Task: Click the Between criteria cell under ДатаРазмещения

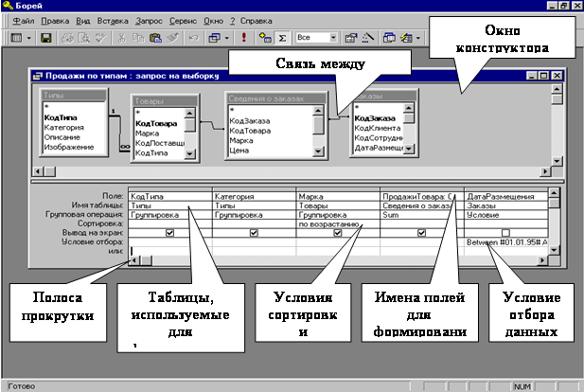Action: [x=504, y=241]
